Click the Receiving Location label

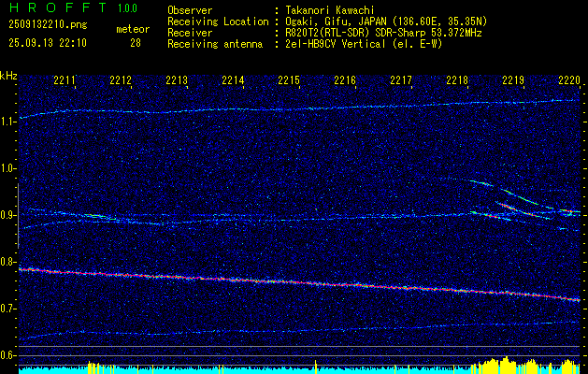click(x=218, y=22)
